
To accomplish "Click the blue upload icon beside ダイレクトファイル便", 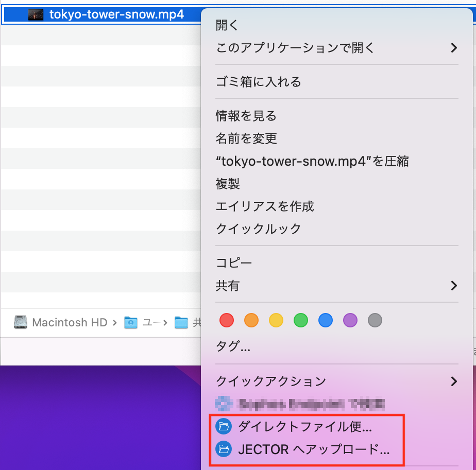I will 224,426.
